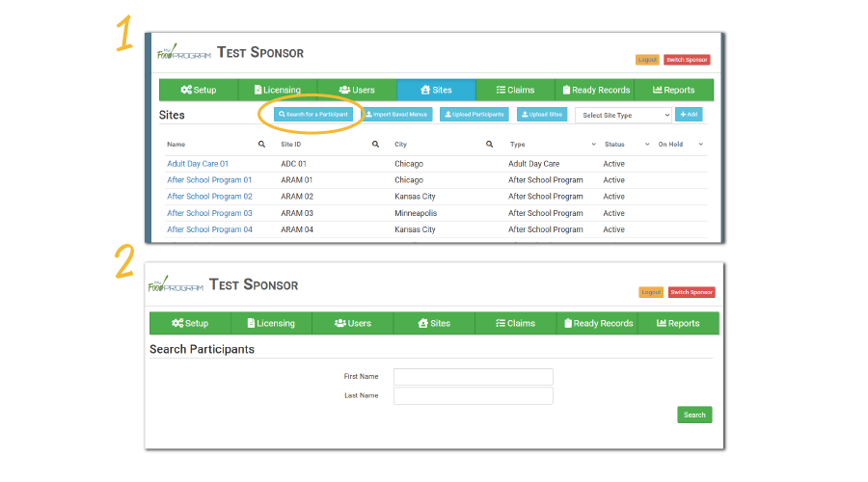Screen dimensions: 868x482
Task: Click the Search for a Participant button
Action: pyautogui.click(x=313, y=115)
